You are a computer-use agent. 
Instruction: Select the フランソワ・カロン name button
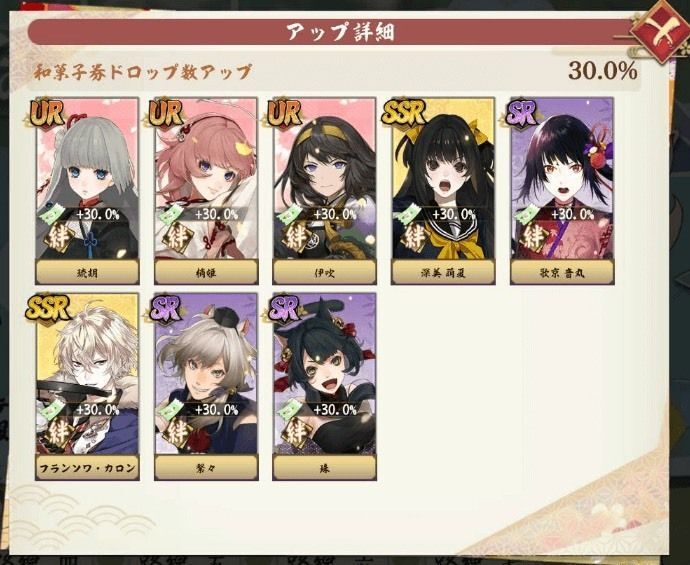tap(87, 468)
